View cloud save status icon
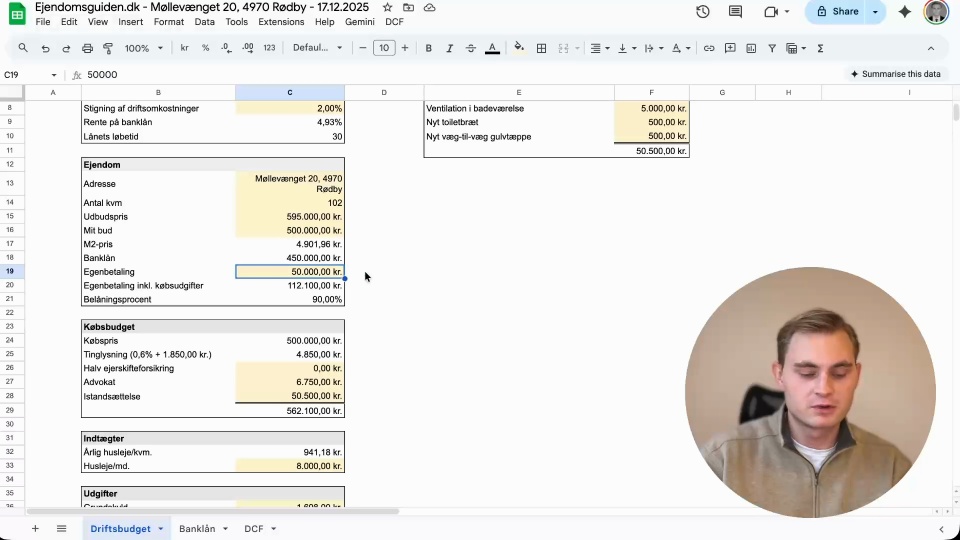This screenshot has height=540, width=960. (430, 7)
